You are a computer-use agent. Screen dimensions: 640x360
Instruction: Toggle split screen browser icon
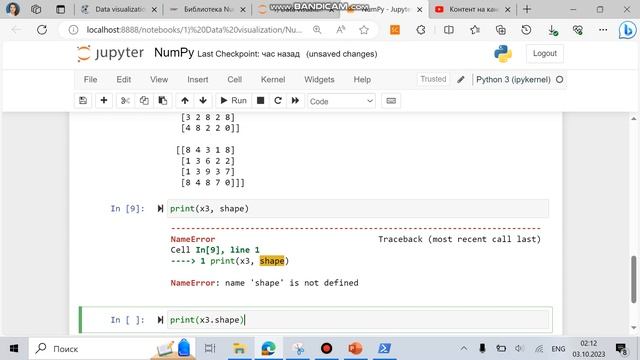pos(449,30)
